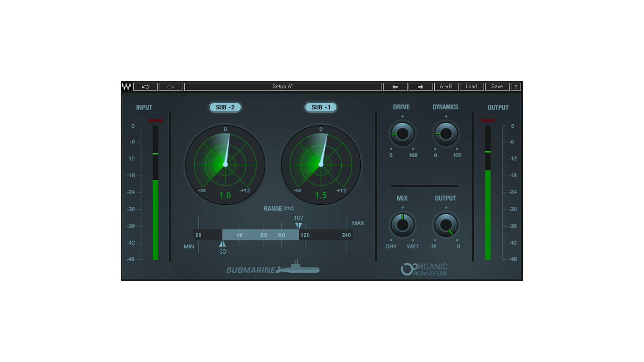Click the output level meter
Image resolution: width=644 pixels, height=362 pixels.
(x=488, y=193)
